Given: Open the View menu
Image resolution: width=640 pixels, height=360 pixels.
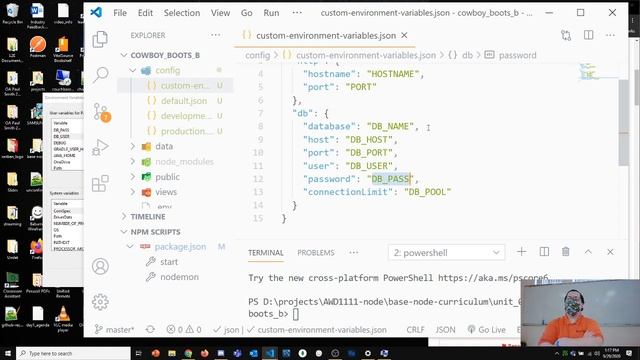Looking at the screenshot, I should 220,13.
